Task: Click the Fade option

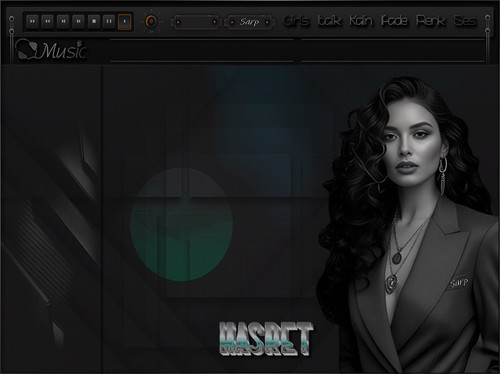Action: pos(394,21)
